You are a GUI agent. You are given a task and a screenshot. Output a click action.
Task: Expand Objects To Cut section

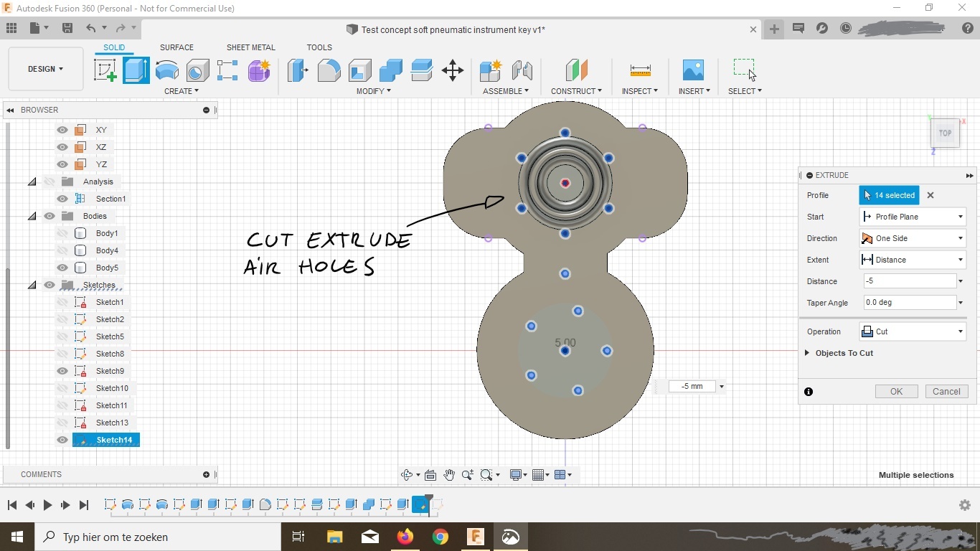click(807, 353)
